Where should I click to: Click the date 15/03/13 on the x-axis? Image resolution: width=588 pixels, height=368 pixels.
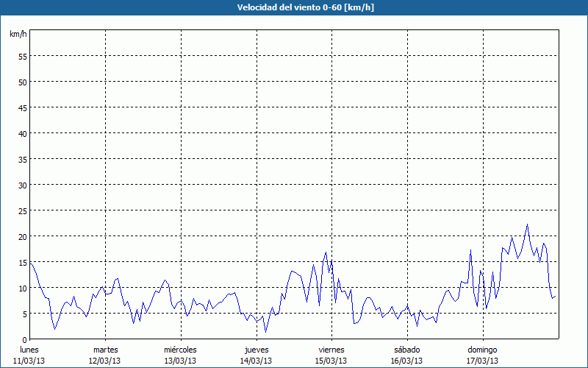tap(331, 361)
